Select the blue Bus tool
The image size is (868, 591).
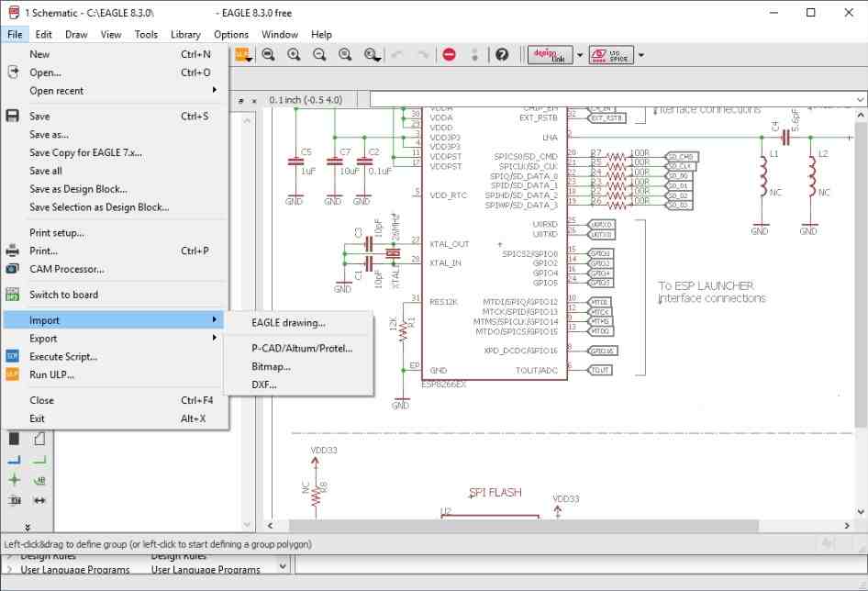[15, 460]
